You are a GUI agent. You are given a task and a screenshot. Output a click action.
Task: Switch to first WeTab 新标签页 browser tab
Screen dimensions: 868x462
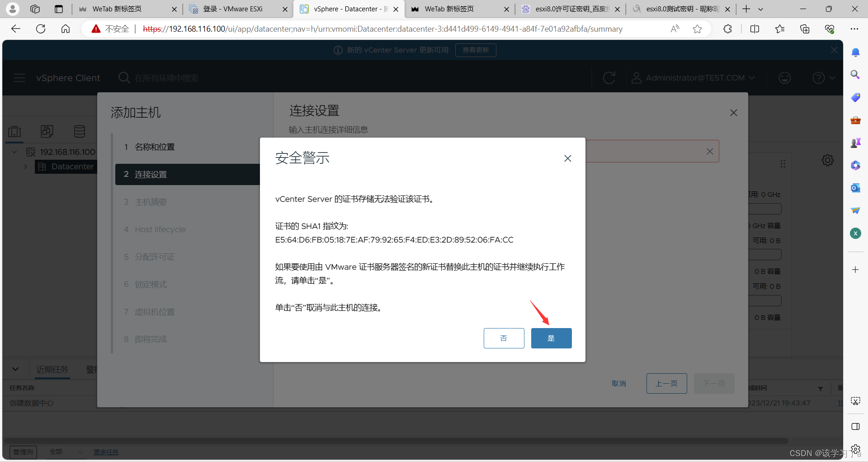[127, 9]
